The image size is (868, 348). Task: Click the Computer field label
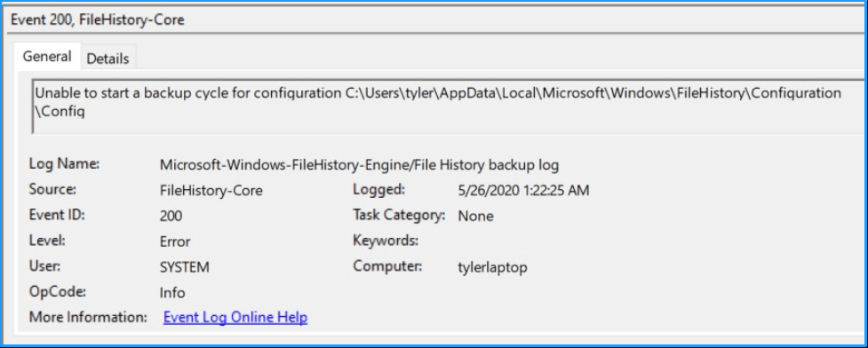pos(387,266)
